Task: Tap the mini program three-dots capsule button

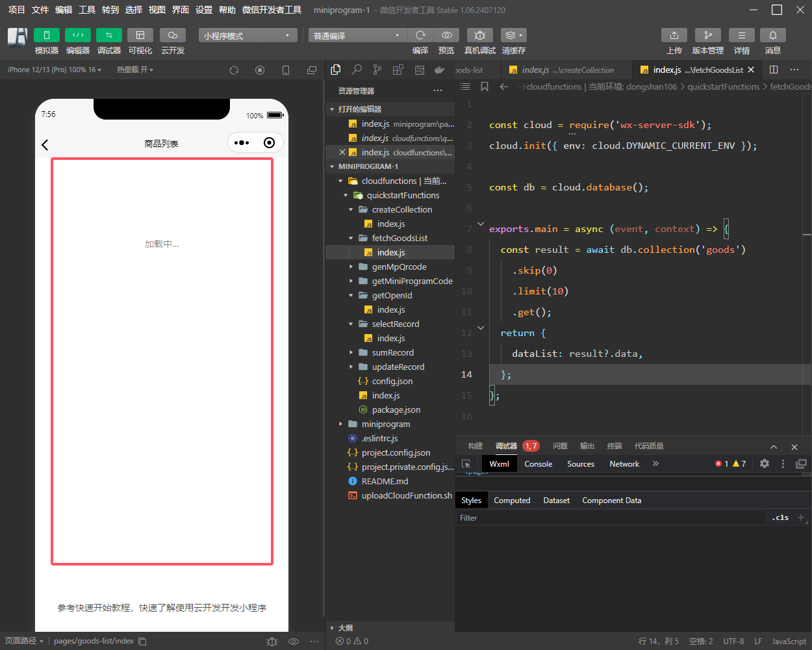Action: pyautogui.click(x=242, y=143)
